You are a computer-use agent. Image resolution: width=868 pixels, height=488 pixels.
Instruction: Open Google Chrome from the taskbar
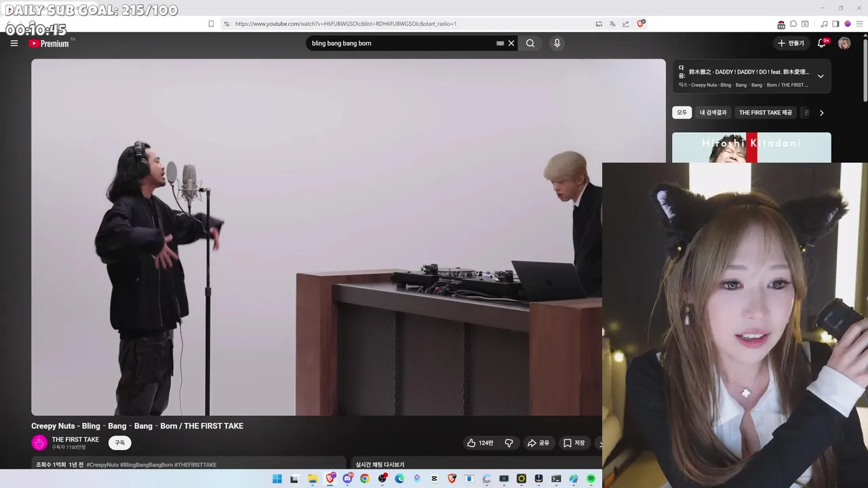point(365,479)
